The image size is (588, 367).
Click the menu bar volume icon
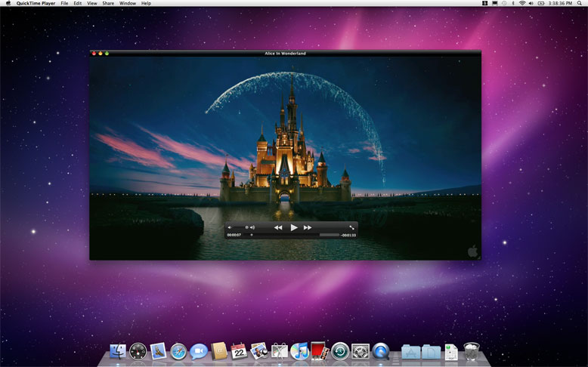click(531, 3)
